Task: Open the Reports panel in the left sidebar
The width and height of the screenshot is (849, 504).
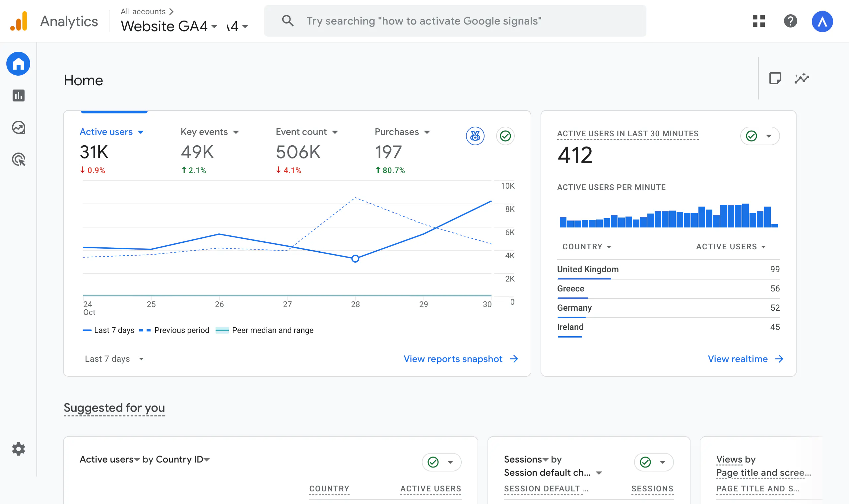Action: click(19, 95)
